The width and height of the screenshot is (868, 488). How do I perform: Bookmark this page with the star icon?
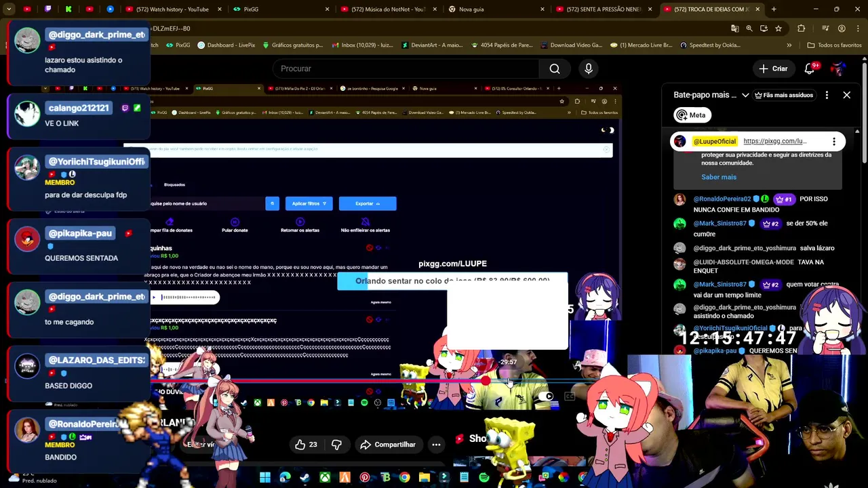click(778, 28)
